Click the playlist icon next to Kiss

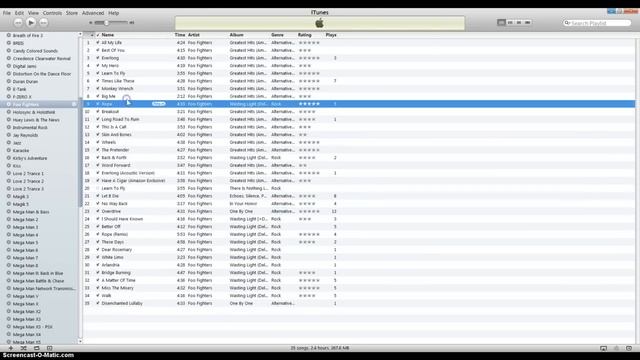(9, 166)
